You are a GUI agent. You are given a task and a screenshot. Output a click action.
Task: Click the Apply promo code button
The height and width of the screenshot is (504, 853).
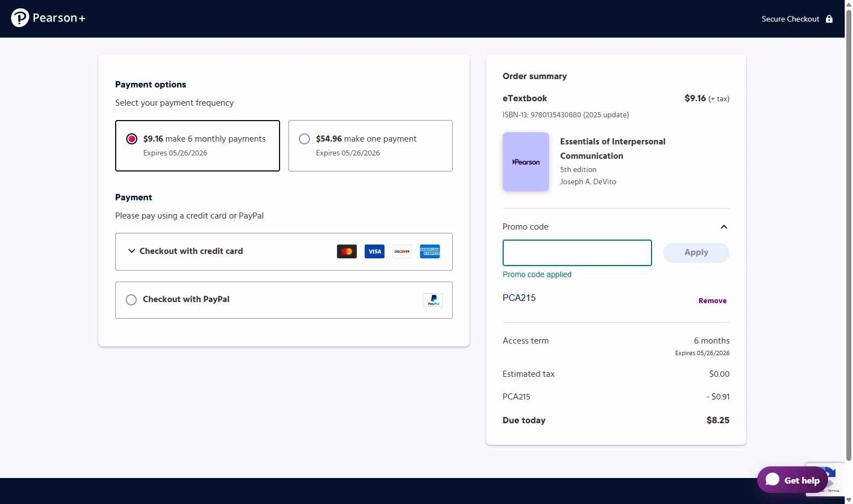pyautogui.click(x=696, y=252)
